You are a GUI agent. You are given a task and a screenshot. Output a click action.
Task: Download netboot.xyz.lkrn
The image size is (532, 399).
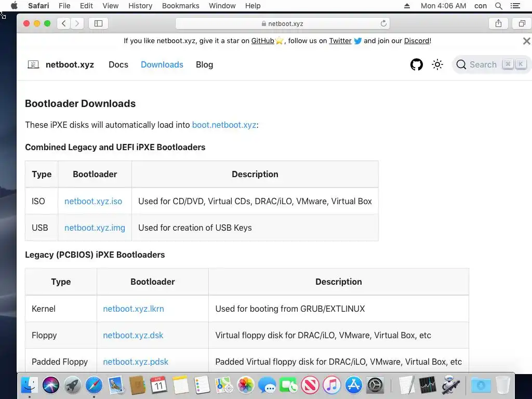[134, 309]
